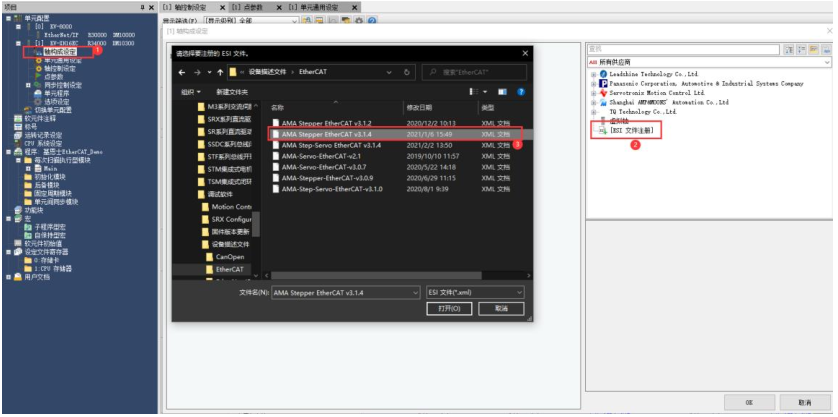Expand Leadshine Technology Co.,Ltd node
This screenshot has height=417, width=838.
[x=593, y=75]
